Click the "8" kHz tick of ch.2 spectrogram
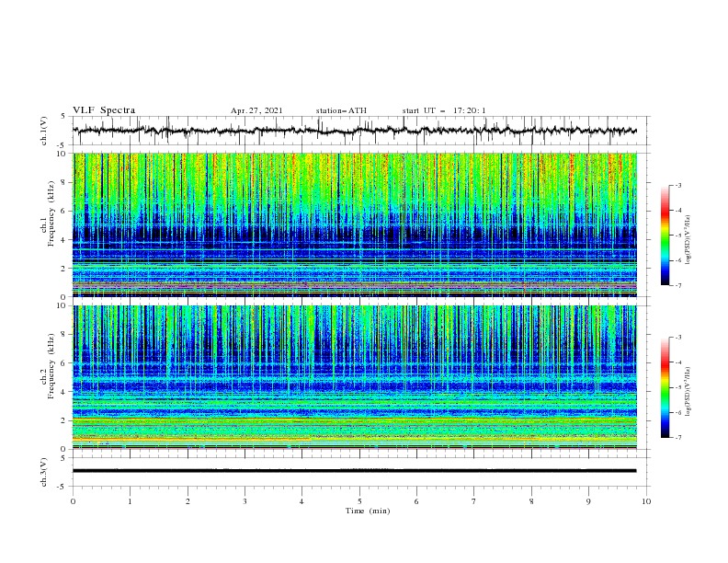 point(65,335)
